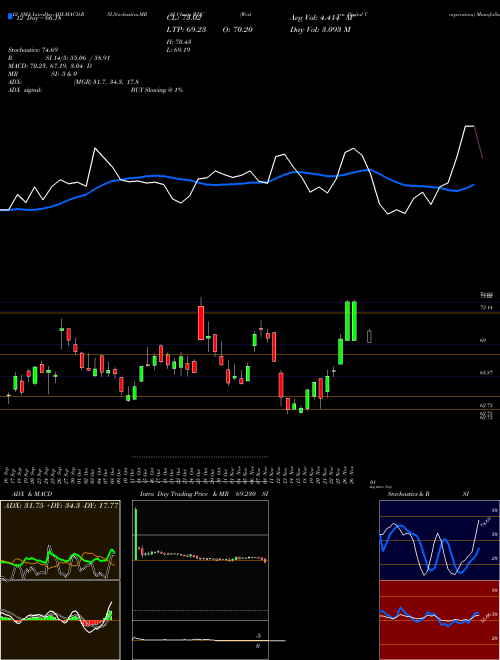Screen dimensions: 500x660
Task: Select the 'O: 70.20' open value
Action: 236,30
